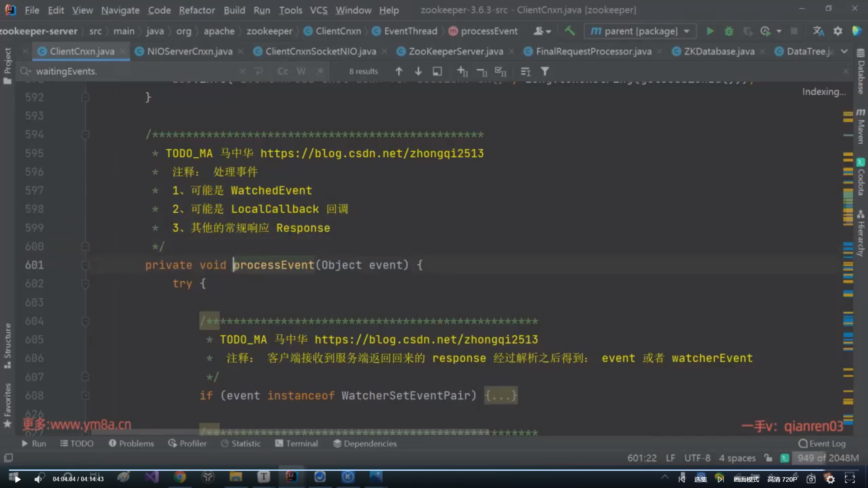The width and height of the screenshot is (868, 488).
Task: Click the Build hammer icon
Action: click(x=570, y=31)
